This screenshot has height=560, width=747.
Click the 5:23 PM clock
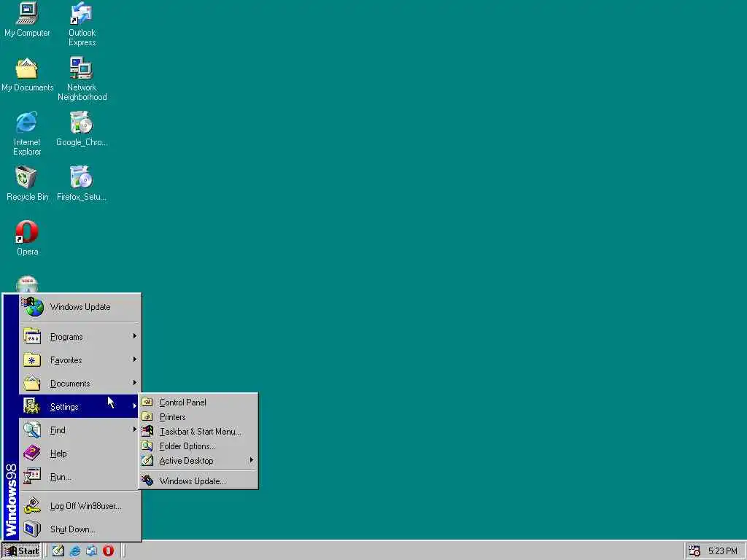722,551
